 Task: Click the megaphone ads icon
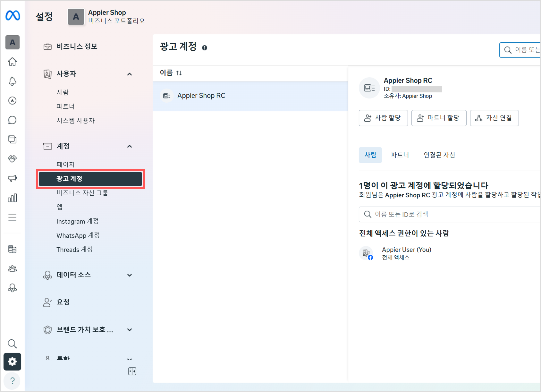coord(12,178)
